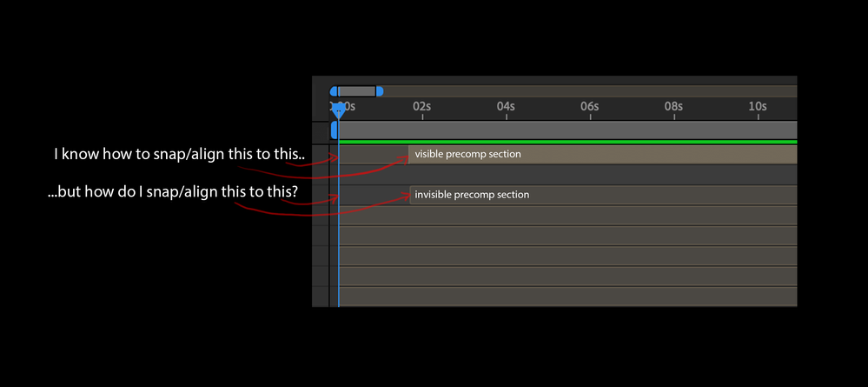Jump to the 02s ruler mark
Viewport: 868px width, 387px height.
[421, 107]
